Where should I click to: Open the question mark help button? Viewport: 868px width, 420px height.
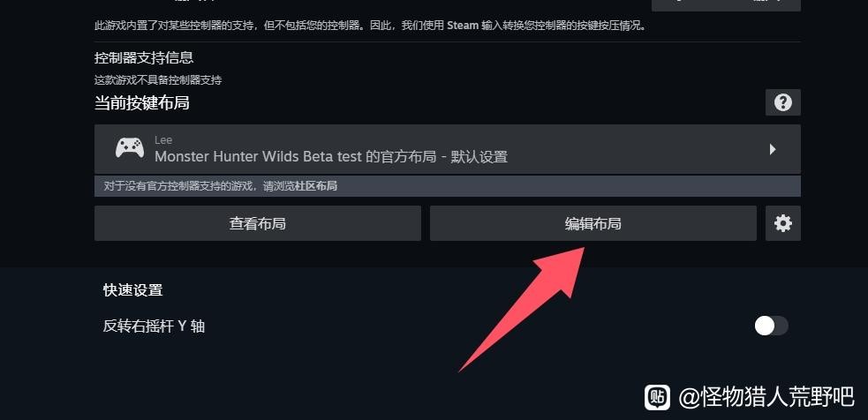click(782, 102)
